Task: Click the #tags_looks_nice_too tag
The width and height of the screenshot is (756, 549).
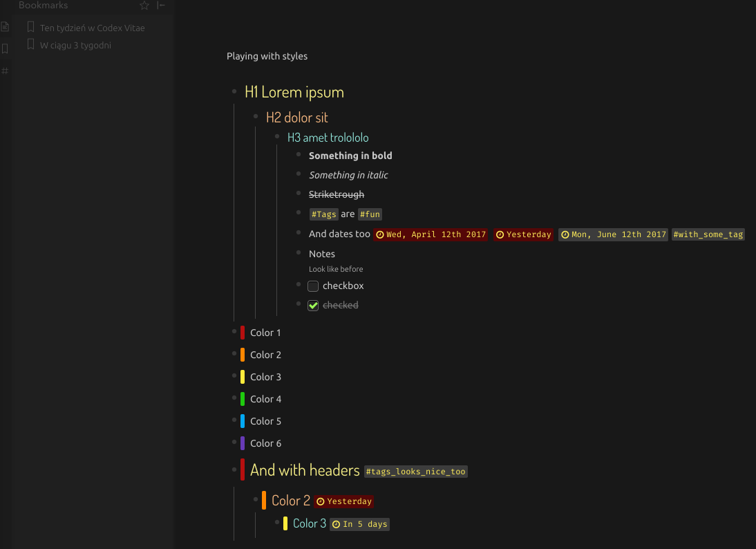Action: (x=415, y=472)
